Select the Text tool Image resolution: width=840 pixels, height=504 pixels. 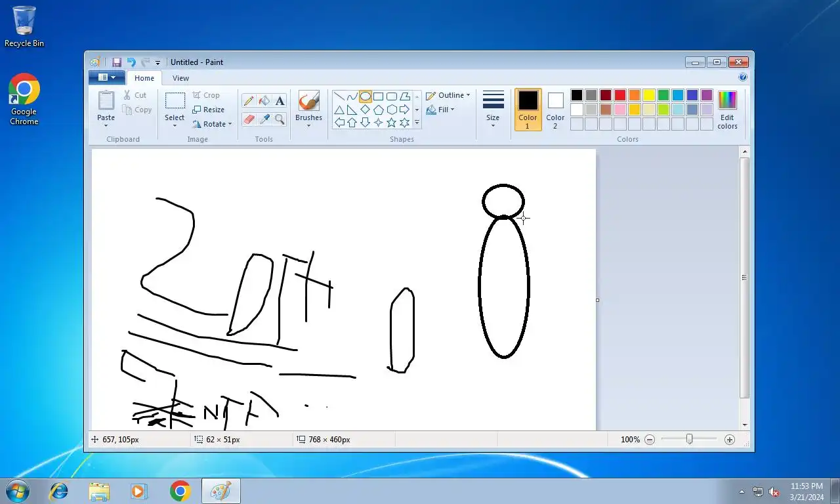tap(280, 100)
